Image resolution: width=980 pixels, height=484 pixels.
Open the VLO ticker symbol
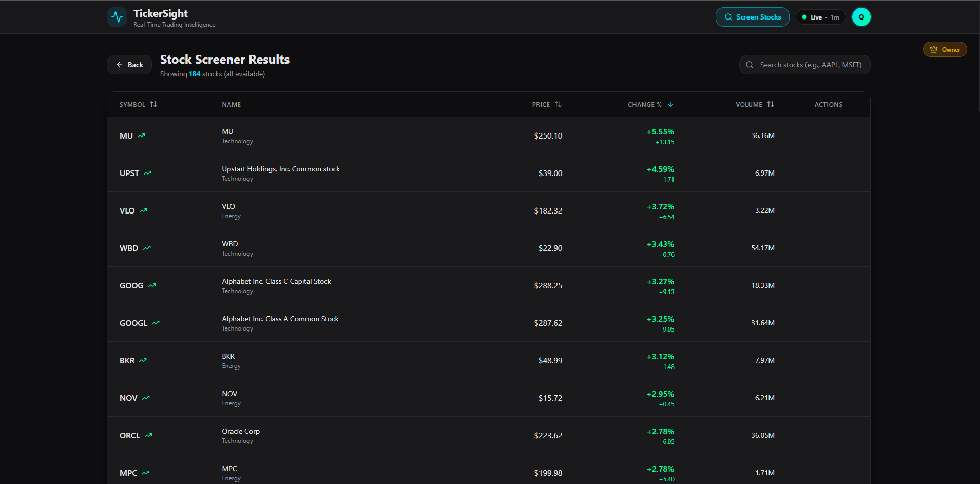(127, 210)
